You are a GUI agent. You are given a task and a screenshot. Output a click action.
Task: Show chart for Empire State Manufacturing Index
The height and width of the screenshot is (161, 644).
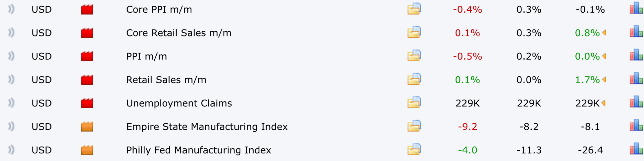click(636, 125)
